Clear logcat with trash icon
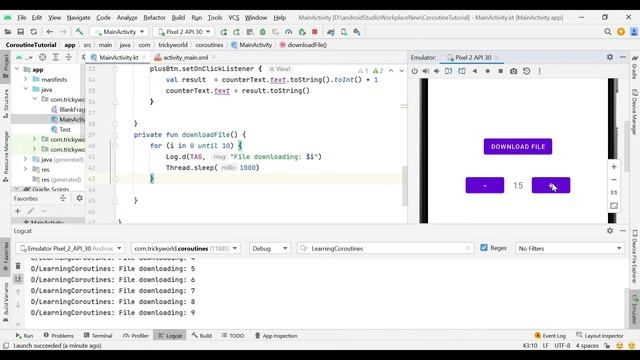 click(x=18, y=266)
